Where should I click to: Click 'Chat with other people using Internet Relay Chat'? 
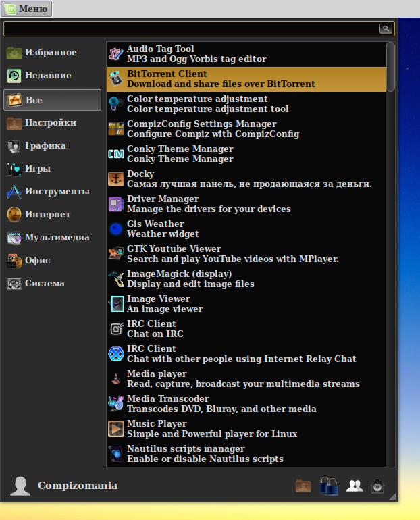[242, 359]
